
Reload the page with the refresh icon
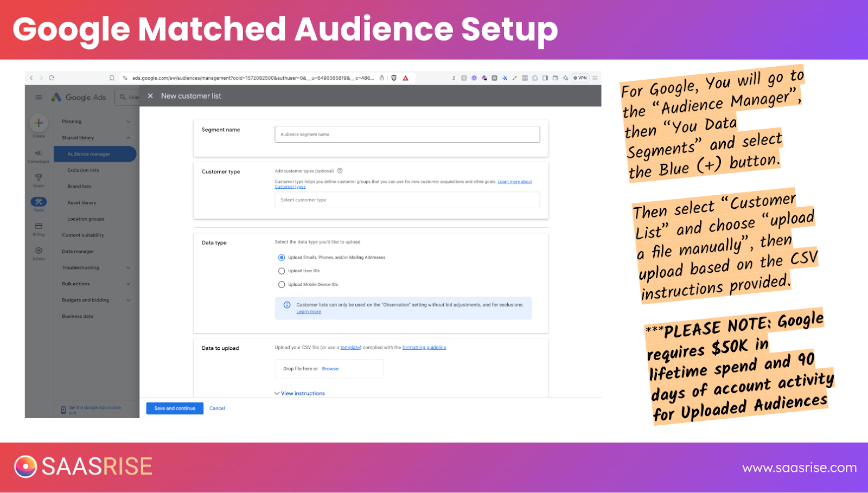pyautogui.click(x=52, y=78)
